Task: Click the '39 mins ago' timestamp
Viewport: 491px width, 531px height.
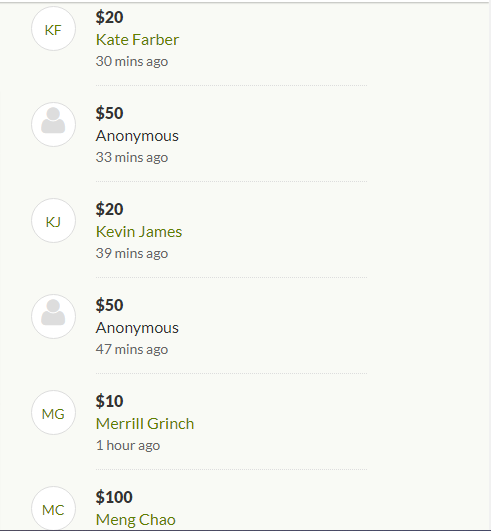Action: [132, 253]
